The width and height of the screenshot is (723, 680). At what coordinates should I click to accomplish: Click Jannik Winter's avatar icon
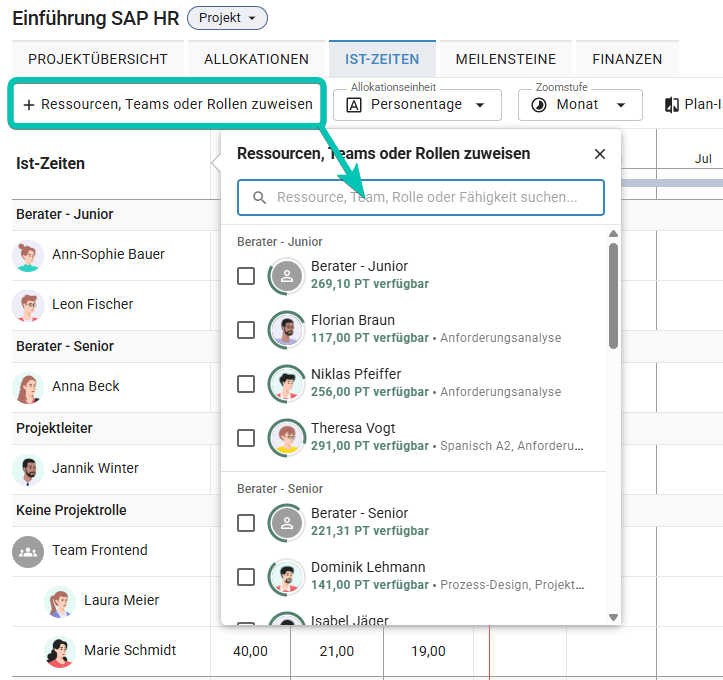click(28, 470)
